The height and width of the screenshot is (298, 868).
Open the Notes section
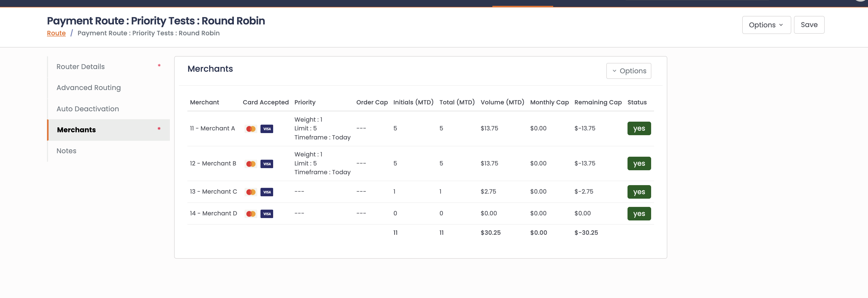(x=109, y=151)
